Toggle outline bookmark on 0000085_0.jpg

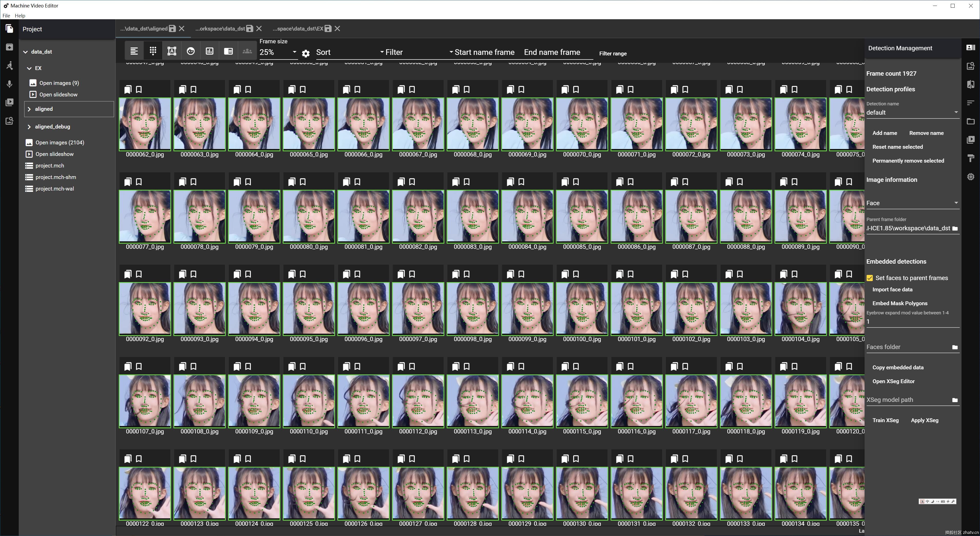(576, 182)
